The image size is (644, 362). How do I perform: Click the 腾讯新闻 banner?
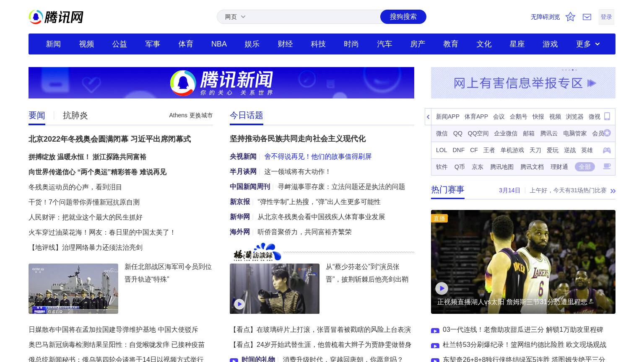[221, 83]
